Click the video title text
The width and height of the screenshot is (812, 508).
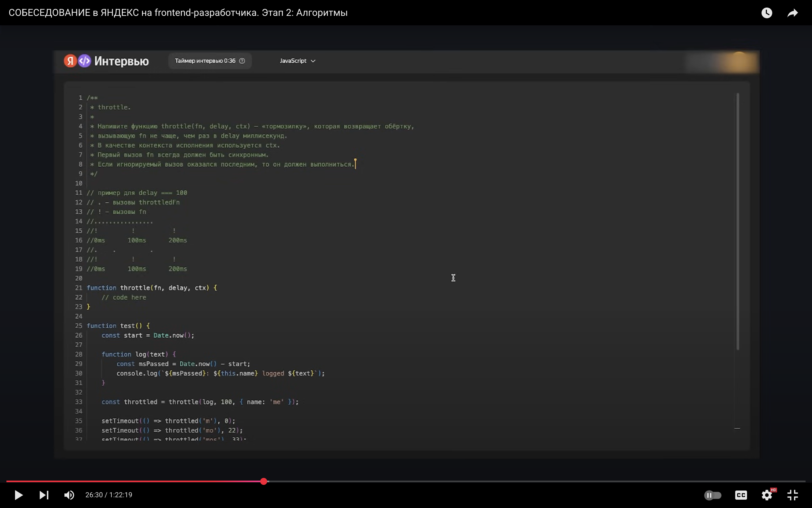click(178, 13)
